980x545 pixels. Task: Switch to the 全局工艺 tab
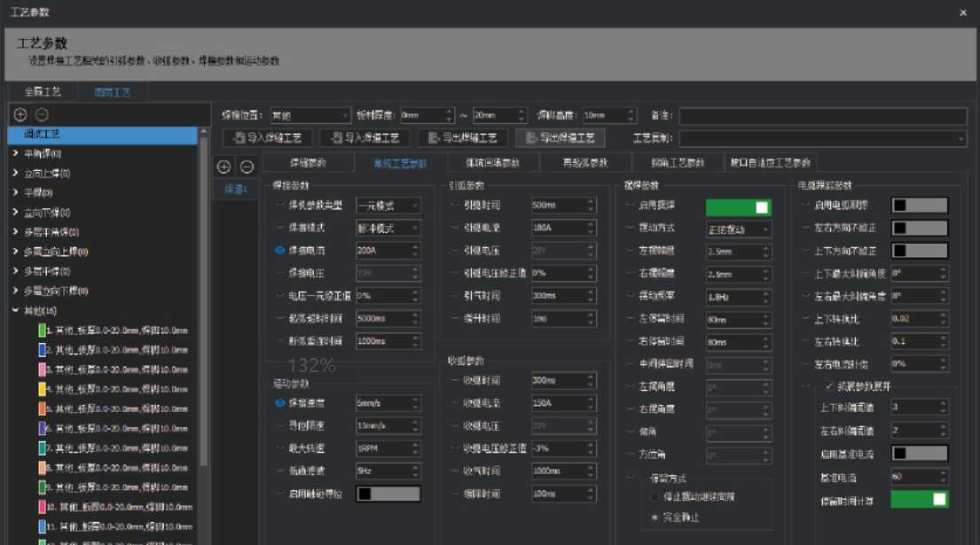[43, 92]
